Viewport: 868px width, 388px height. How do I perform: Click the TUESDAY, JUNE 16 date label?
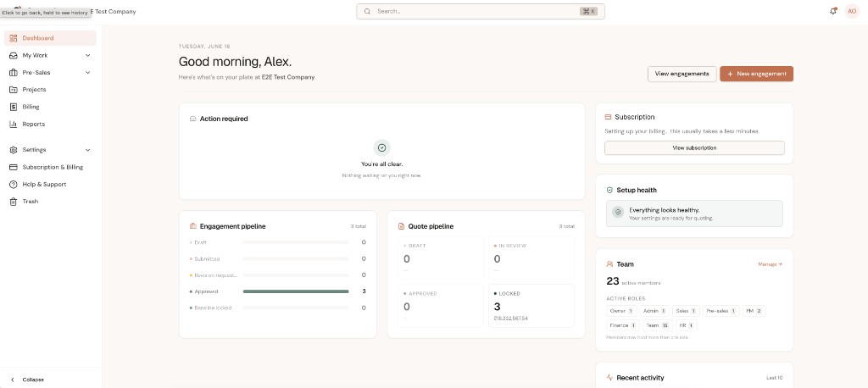204,47
